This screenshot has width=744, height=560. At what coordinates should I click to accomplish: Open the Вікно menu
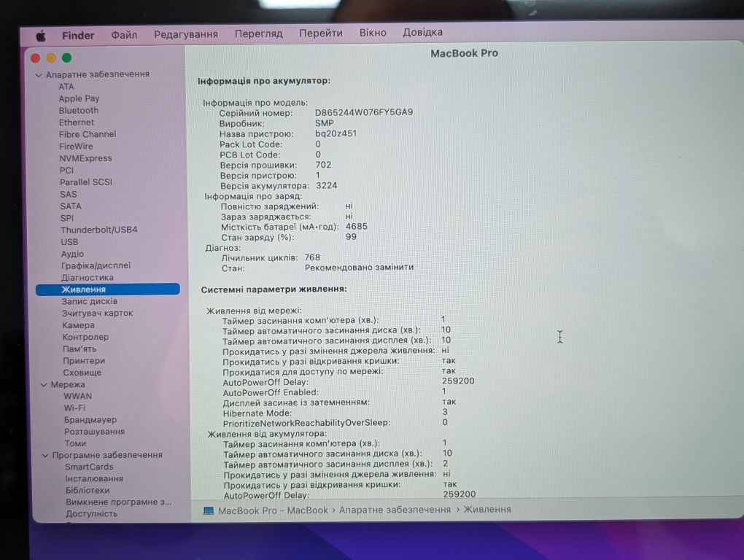[373, 33]
